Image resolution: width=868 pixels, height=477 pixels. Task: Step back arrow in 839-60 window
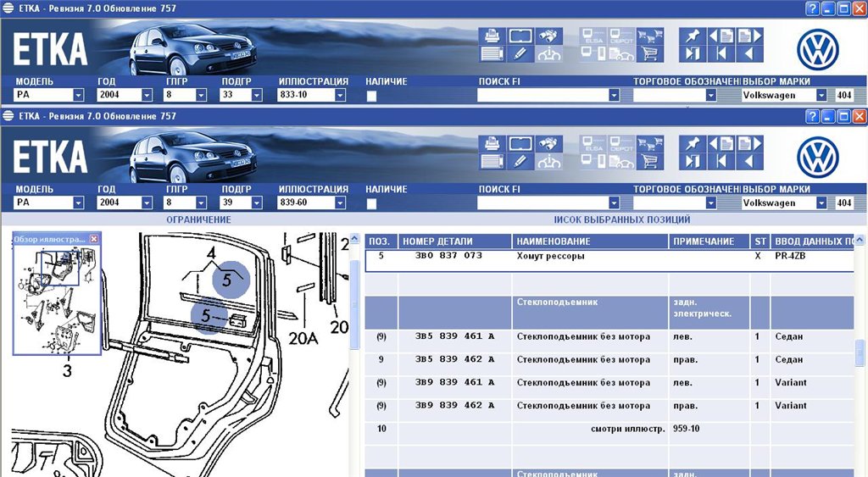click(749, 162)
